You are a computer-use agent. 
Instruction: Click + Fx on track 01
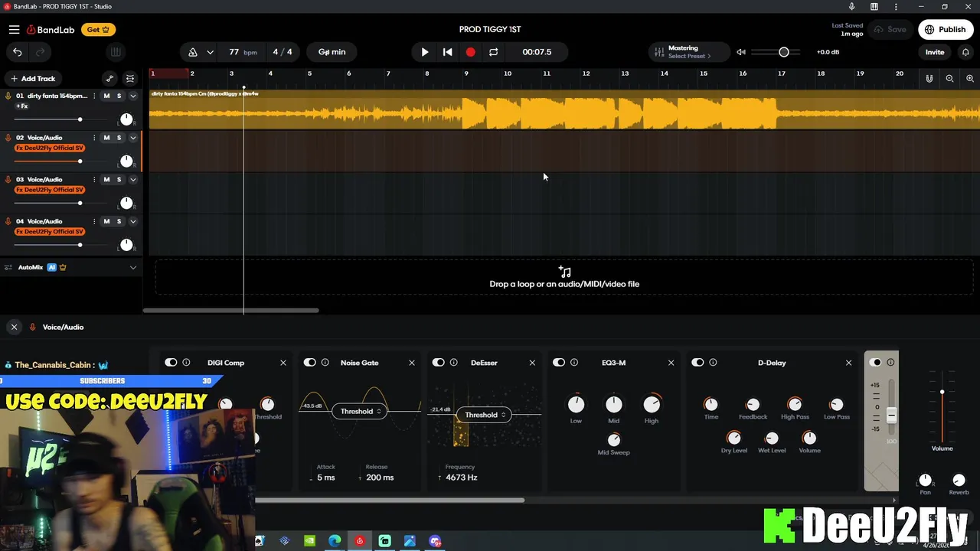pos(22,106)
